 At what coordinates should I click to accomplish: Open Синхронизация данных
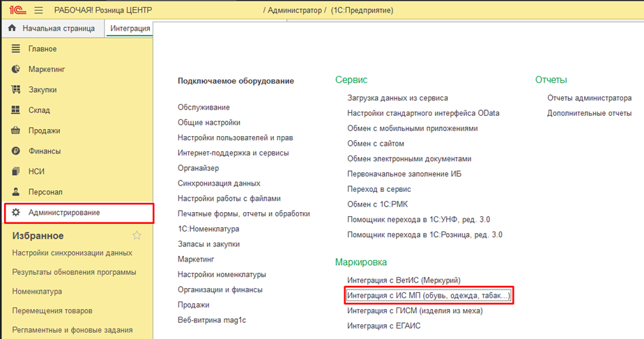[219, 183]
